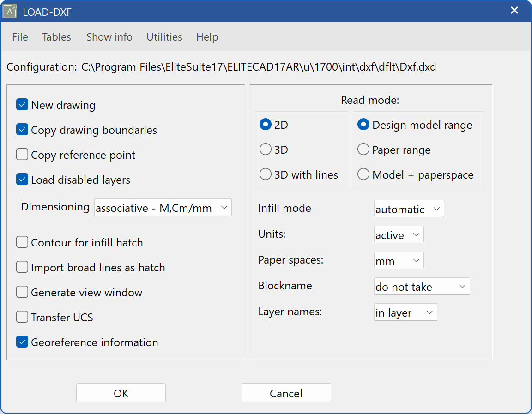Enable Copy reference point
Screen dimensions: 532x414
22,154
